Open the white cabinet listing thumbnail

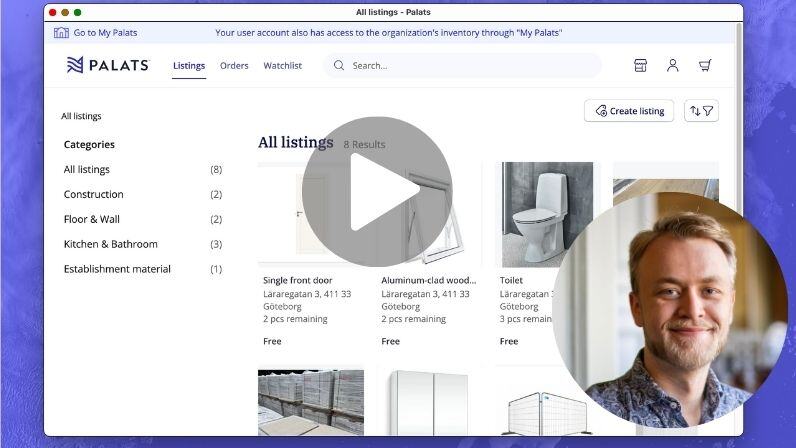point(429,402)
